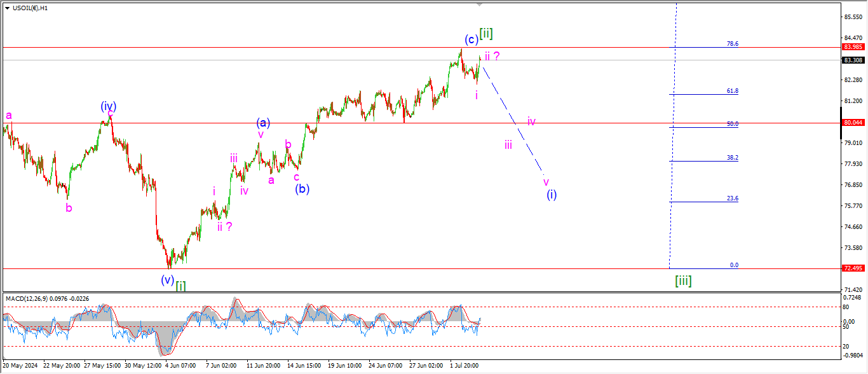Open the dropdown arrow beside USOIL title
The image size is (868, 374).
(x=7, y=8)
